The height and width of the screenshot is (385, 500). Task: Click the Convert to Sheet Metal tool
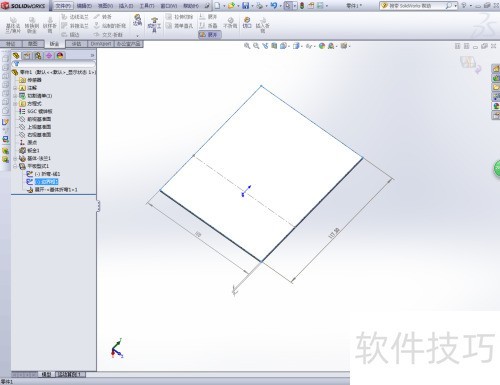(32, 25)
